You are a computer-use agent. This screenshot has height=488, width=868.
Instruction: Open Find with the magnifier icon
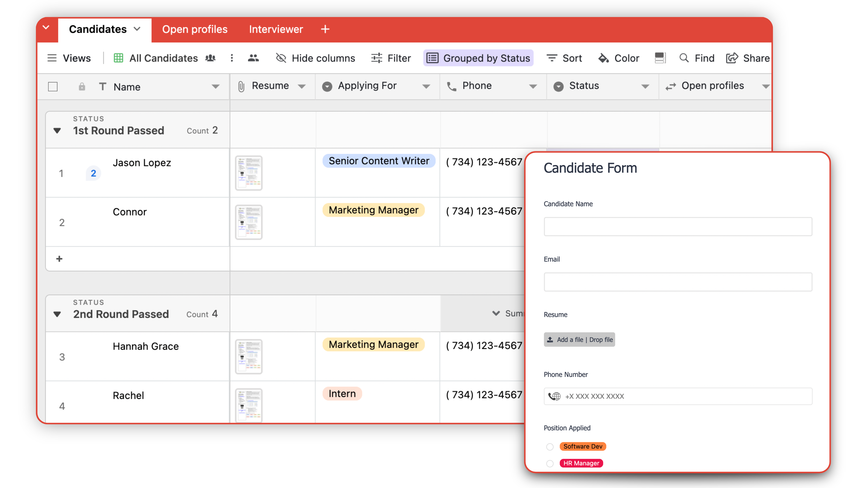pyautogui.click(x=684, y=58)
